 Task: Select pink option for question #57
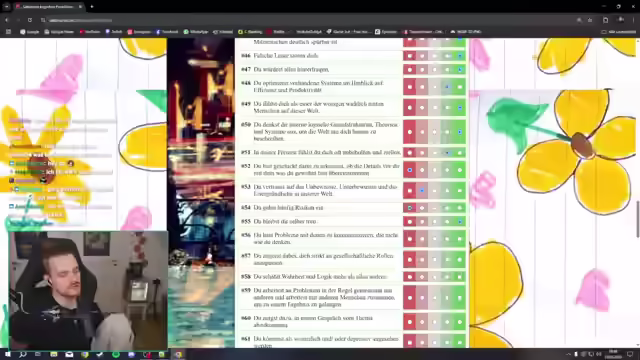point(422,260)
